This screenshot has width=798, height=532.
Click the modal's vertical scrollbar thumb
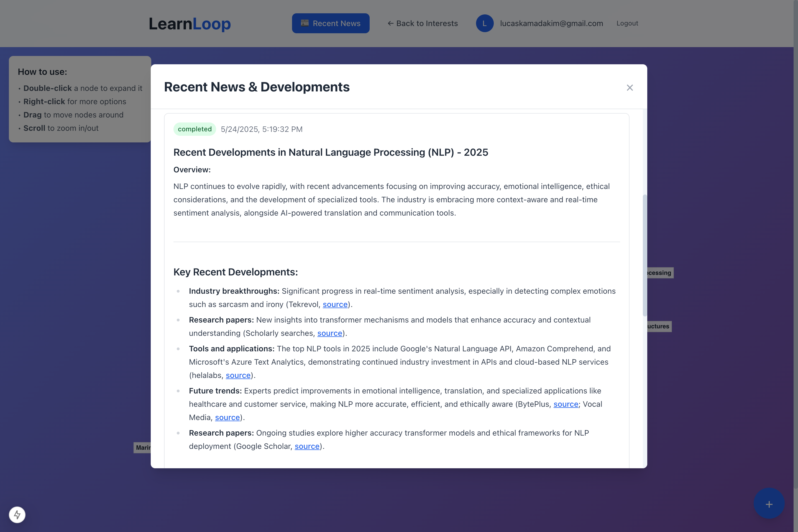pos(645,255)
